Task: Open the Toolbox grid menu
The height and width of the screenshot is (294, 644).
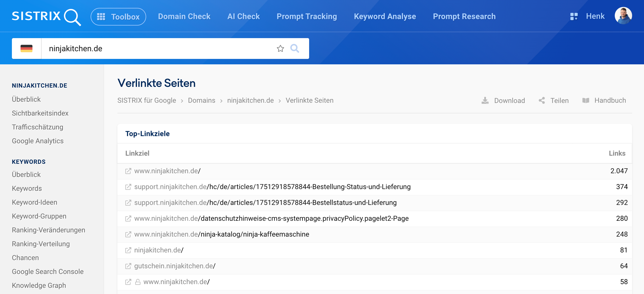Action: [x=118, y=17]
